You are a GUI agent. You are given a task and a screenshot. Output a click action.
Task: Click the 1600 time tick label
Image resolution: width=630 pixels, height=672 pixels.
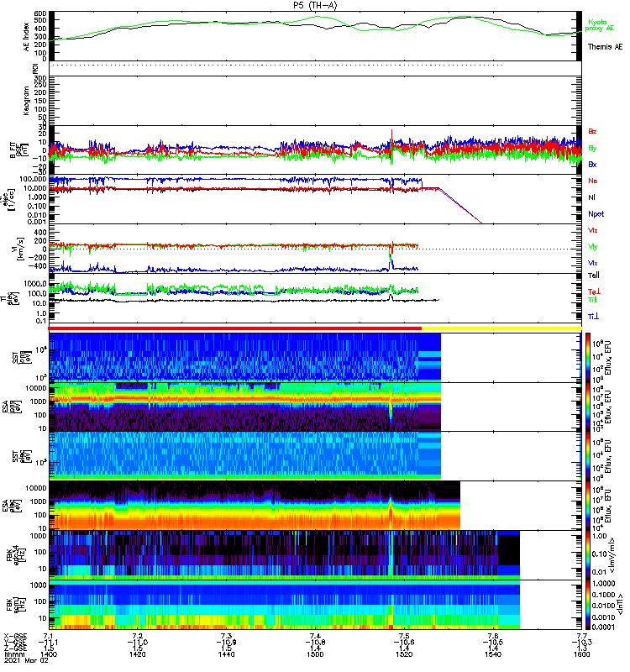pyautogui.click(x=581, y=654)
